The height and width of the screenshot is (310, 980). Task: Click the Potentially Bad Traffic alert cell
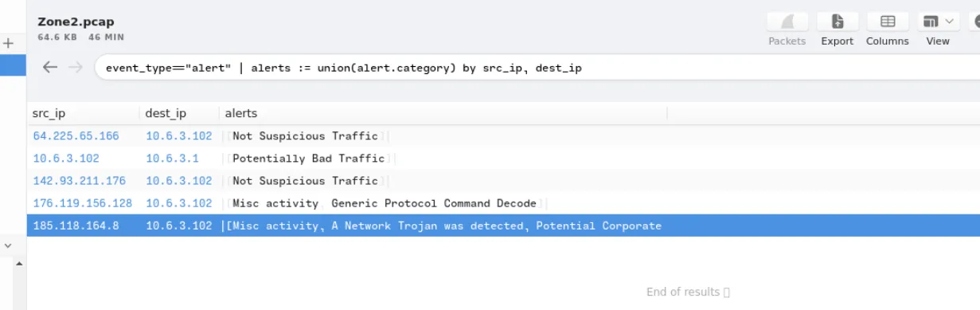point(308,159)
